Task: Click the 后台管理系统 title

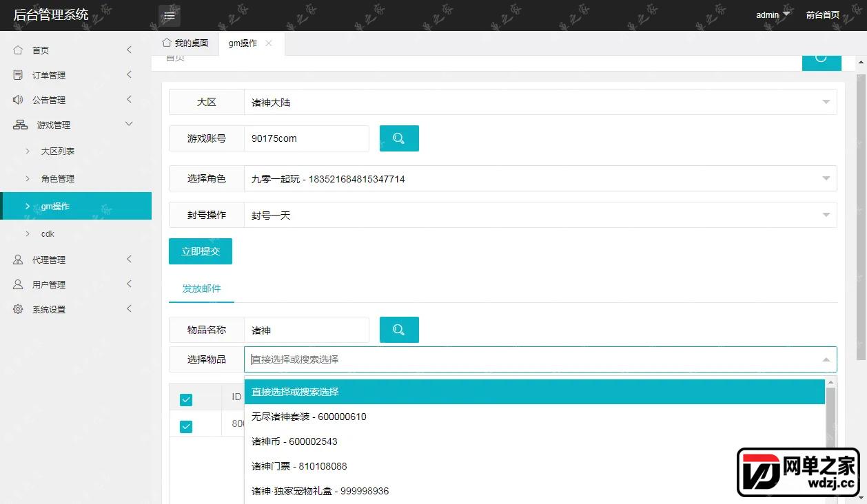Action: (51, 14)
